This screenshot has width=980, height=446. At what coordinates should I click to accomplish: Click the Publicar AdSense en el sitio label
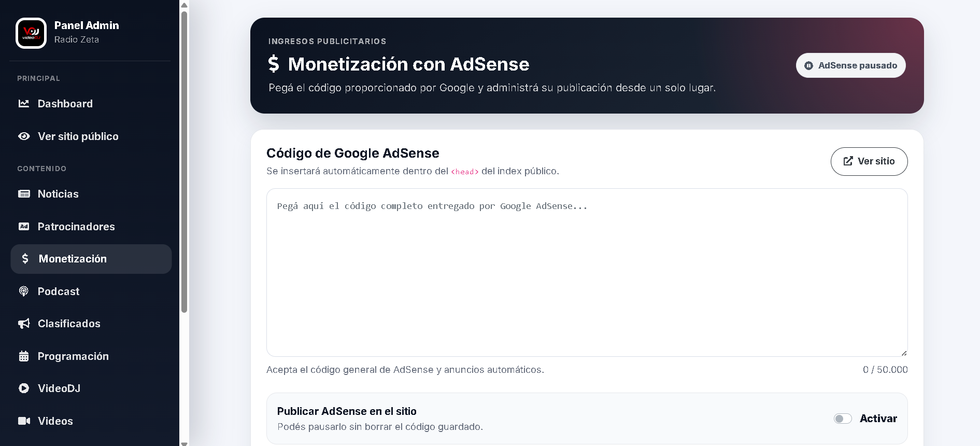coord(347,411)
